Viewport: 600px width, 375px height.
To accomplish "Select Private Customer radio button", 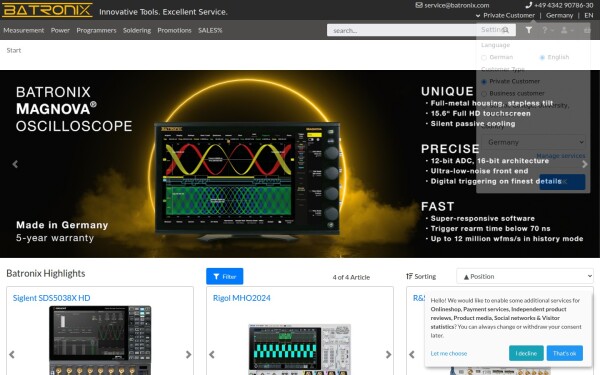I will pos(484,82).
